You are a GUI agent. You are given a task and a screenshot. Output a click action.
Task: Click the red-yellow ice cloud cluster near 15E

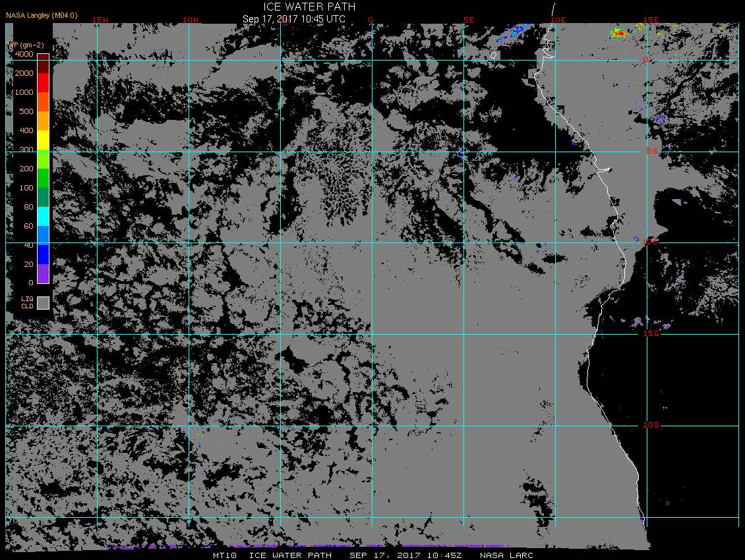click(618, 33)
